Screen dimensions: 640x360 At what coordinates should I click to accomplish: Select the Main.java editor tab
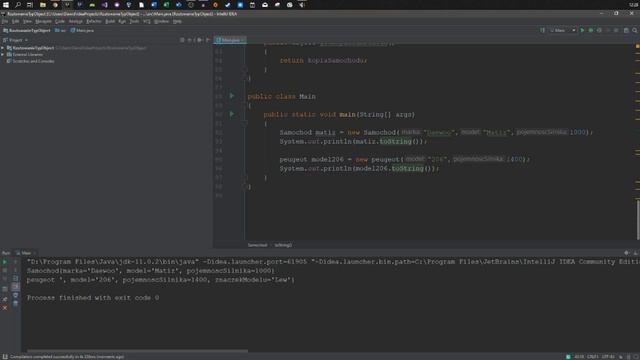[229, 40]
